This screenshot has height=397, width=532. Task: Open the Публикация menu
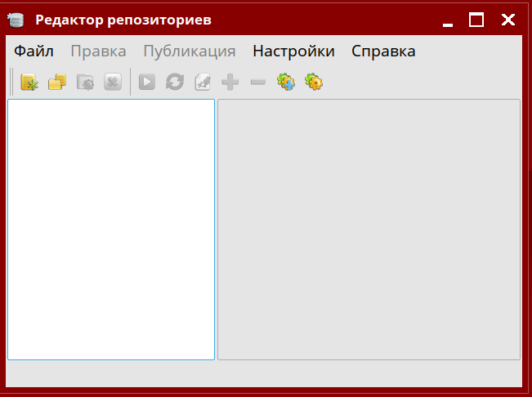189,51
